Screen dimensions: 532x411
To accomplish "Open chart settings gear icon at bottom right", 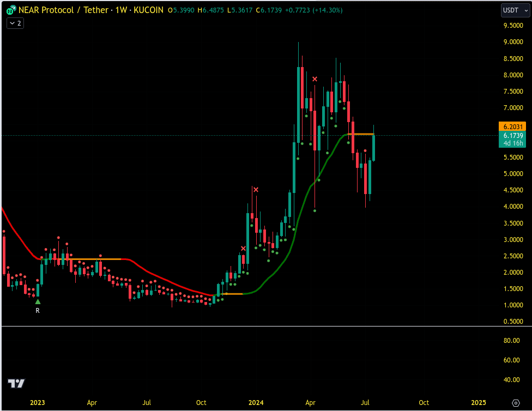I will [516, 403].
